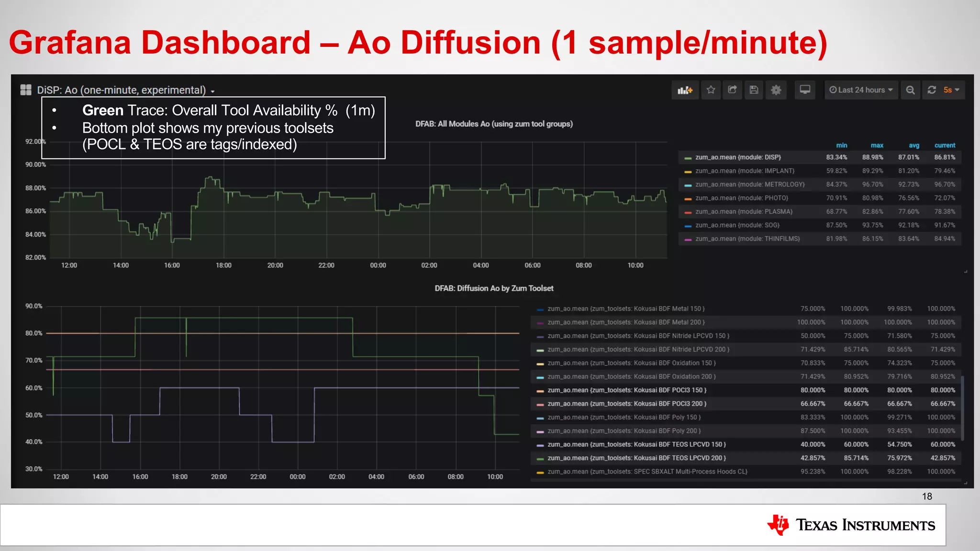Expand the DiSP: Ao dashboard title dropdown
The height and width of the screenshot is (551, 980).
126,90
